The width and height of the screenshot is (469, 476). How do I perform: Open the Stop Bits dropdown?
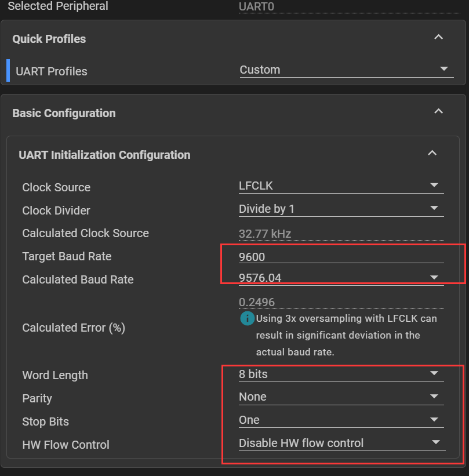tap(341, 420)
